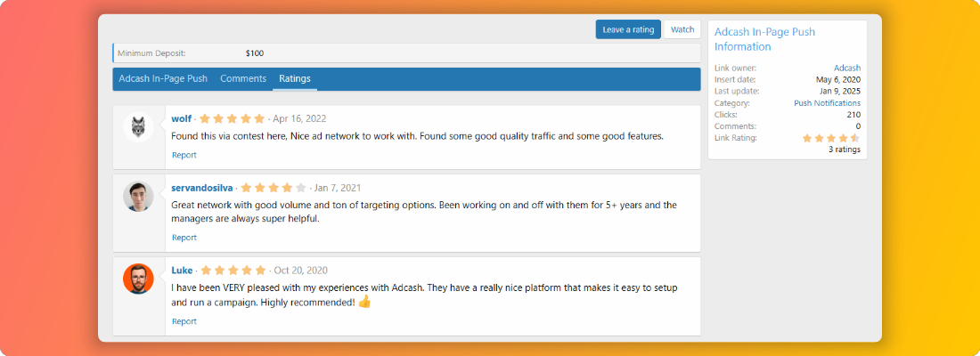Viewport: 980px width, 356px height.
Task: Open wolf's avatar image
Action: pyautogui.click(x=138, y=127)
